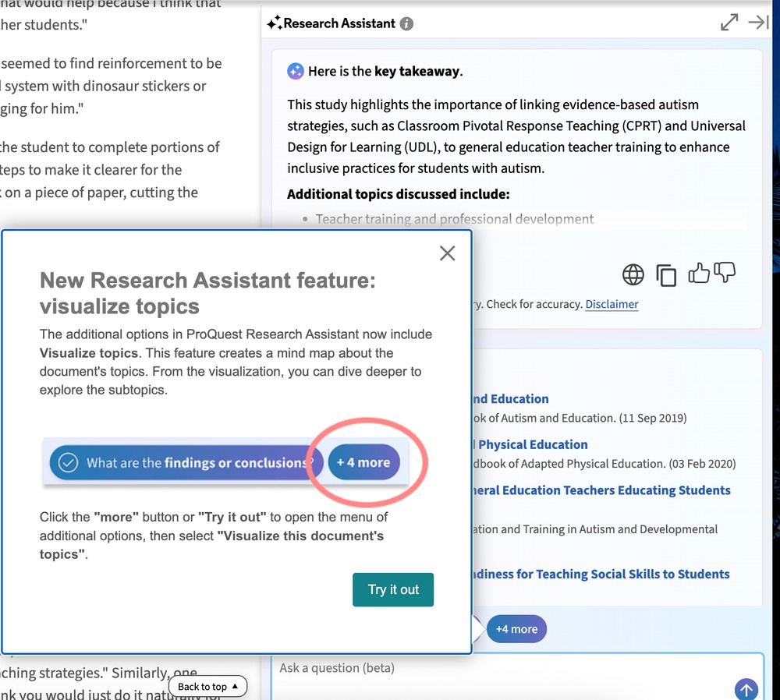
Task: Open the Disclaimer link
Action: pos(612,304)
